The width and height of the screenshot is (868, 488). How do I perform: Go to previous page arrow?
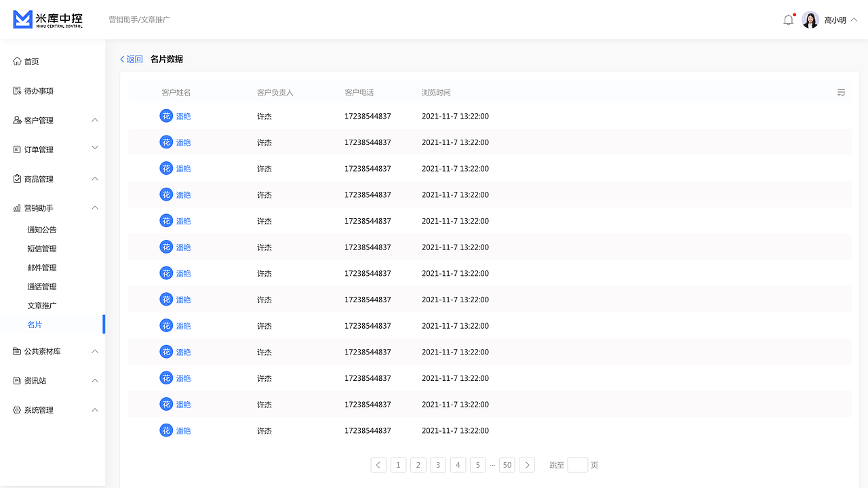[x=378, y=465]
